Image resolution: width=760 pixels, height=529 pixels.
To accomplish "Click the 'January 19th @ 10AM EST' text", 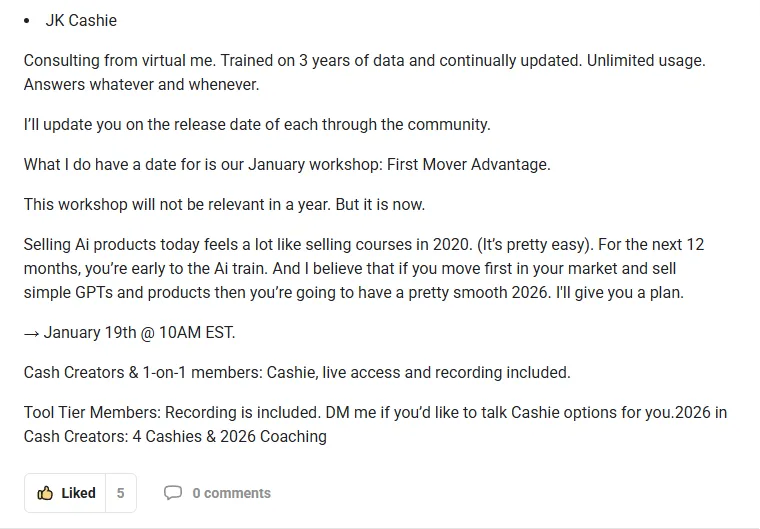I will point(139,333).
